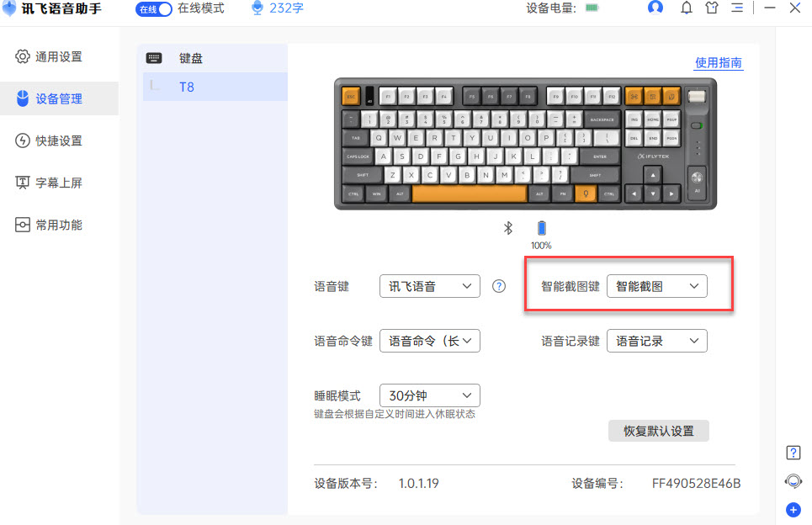
Task: Open the hamburger menu icon in title bar
Action: click(x=737, y=8)
